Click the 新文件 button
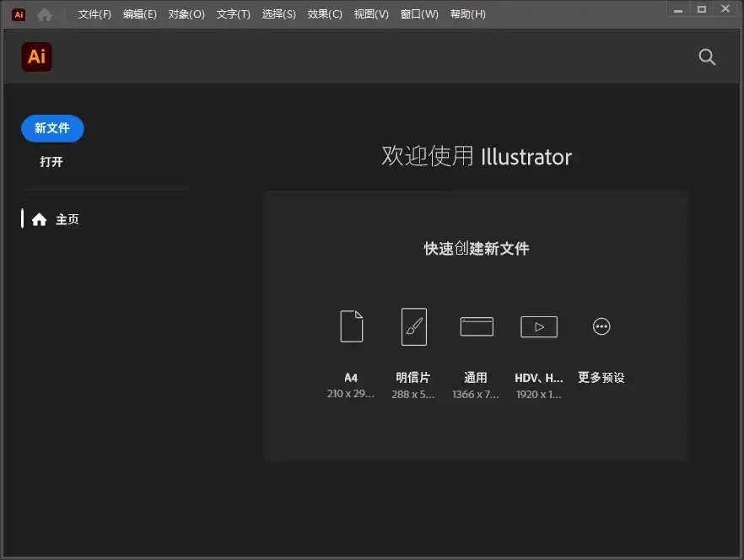 (51, 128)
